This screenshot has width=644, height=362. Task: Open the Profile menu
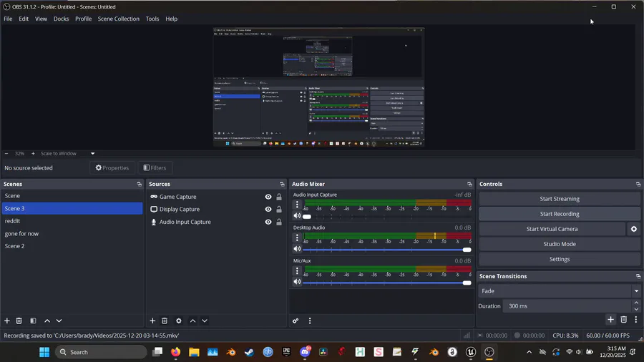click(x=83, y=19)
